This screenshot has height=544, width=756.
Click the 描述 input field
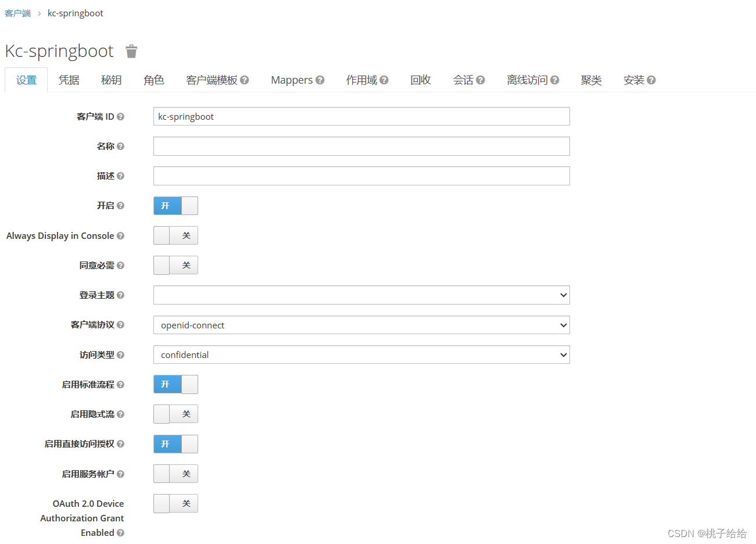(x=361, y=176)
